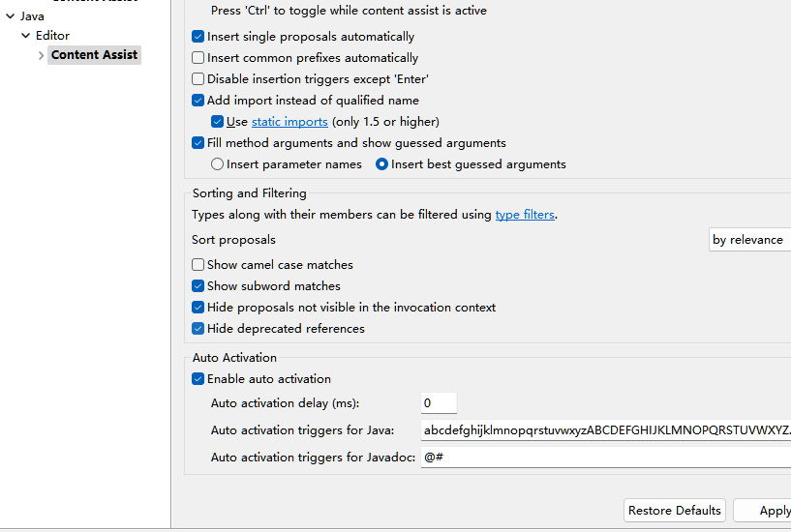791x532 pixels.
Task: Collapse the Java tree node
Action: click(10, 16)
